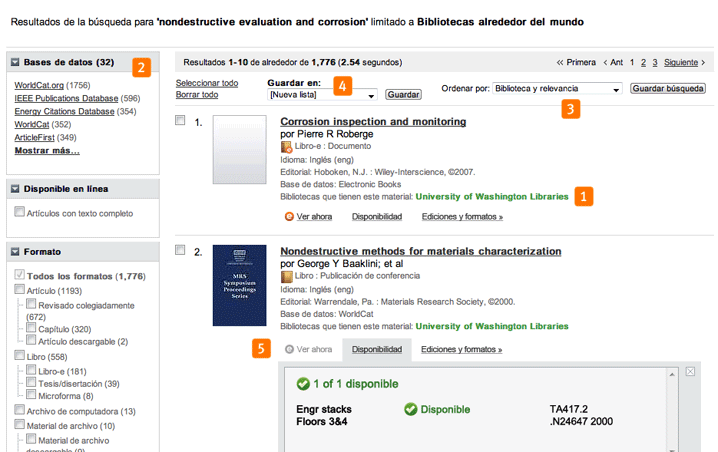Check Artículos con texto completo

pos(20,213)
